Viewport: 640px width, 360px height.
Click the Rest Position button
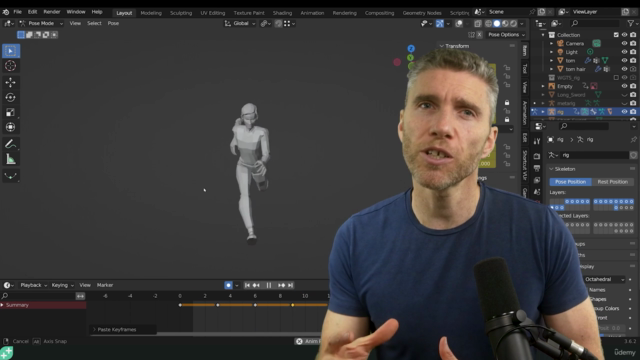pos(613,182)
